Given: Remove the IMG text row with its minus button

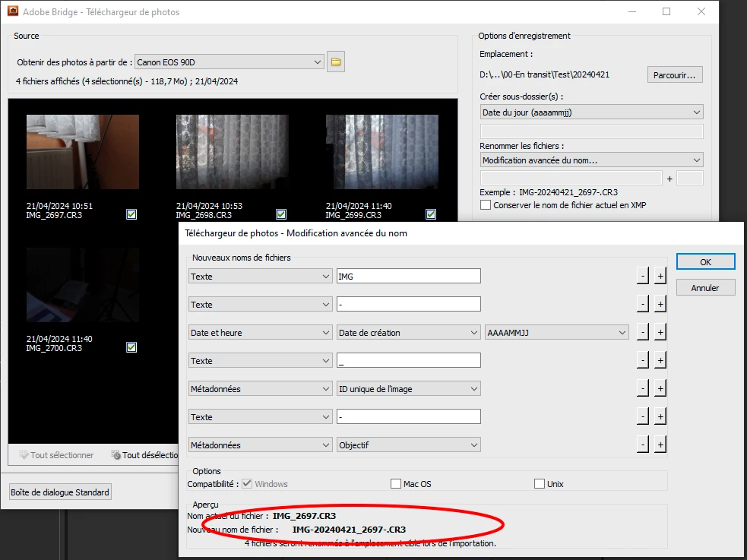Looking at the screenshot, I should (x=643, y=276).
